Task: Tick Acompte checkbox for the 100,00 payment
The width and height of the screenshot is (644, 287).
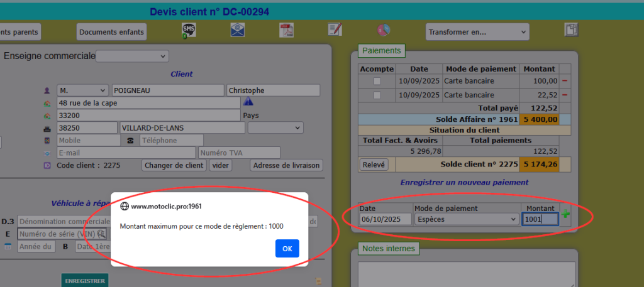Action: [x=377, y=81]
